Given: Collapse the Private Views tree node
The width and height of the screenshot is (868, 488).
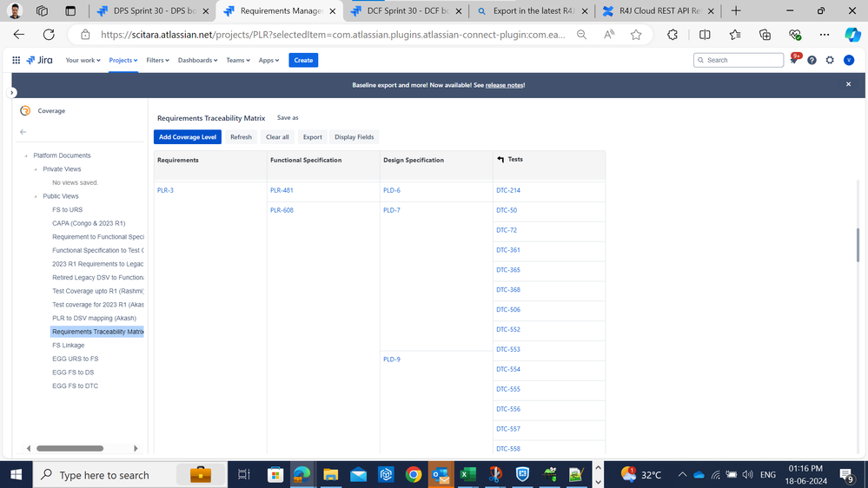Looking at the screenshot, I should 36,169.
